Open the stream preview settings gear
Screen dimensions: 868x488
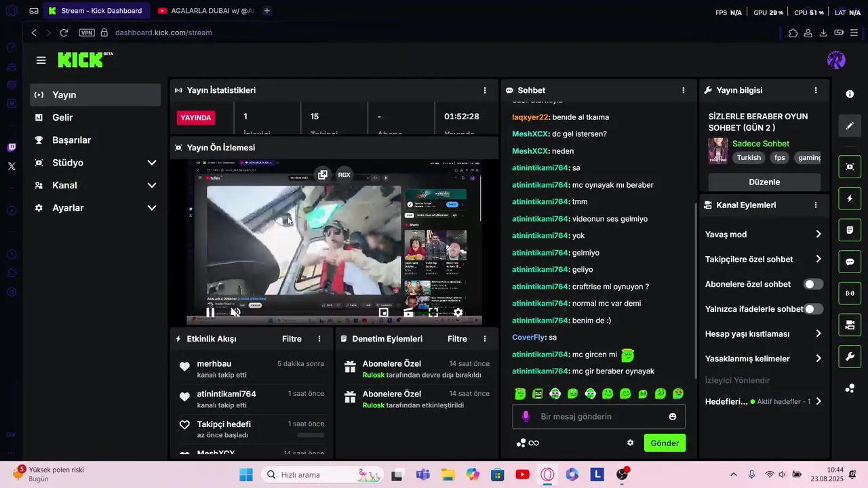(458, 312)
